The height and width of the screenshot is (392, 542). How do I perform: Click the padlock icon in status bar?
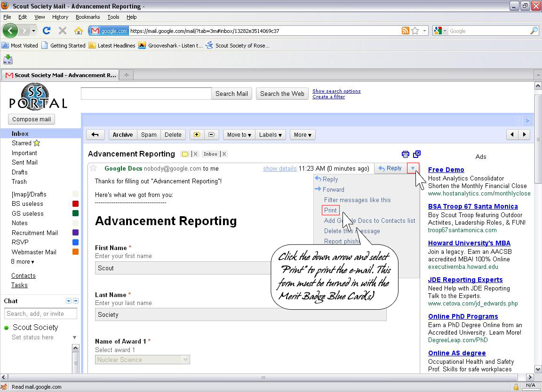[516, 386]
